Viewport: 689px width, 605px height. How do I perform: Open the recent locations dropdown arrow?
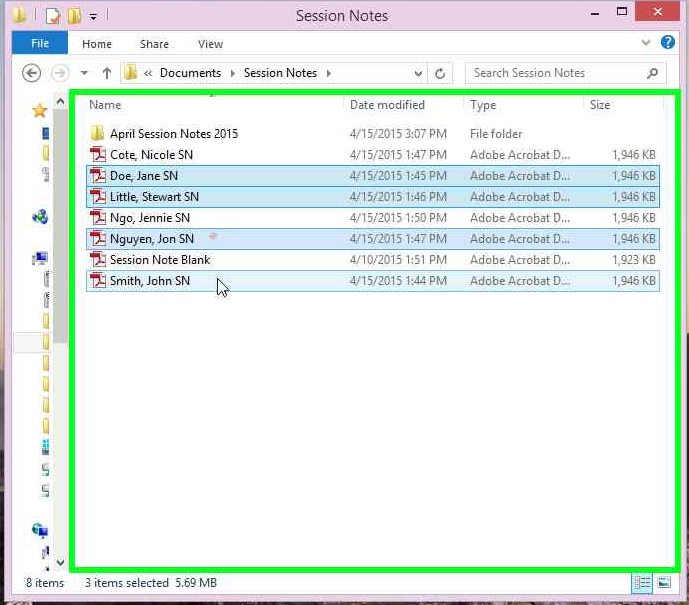tap(84, 73)
